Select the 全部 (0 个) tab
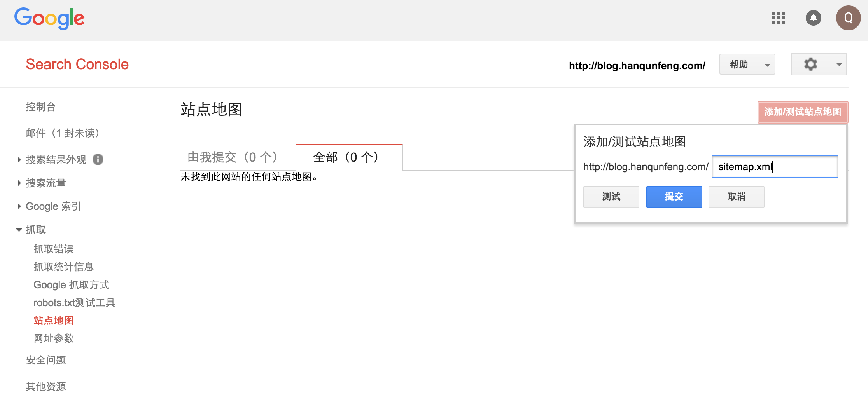 (x=349, y=157)
